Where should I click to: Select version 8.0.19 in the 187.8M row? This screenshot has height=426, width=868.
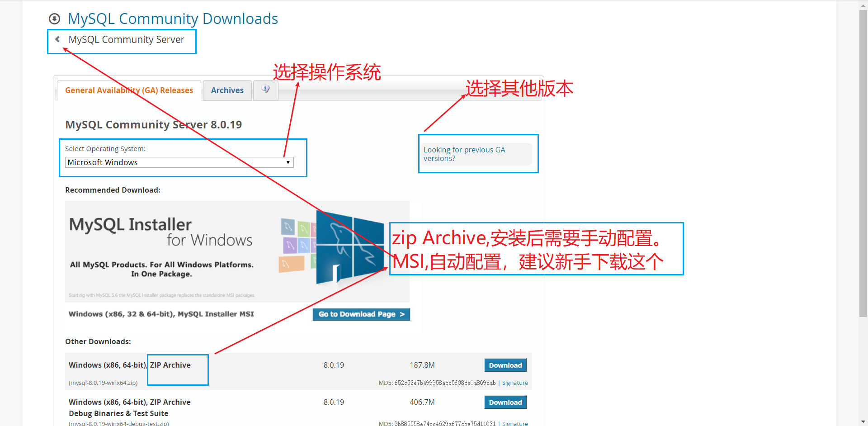click(334, 365)
